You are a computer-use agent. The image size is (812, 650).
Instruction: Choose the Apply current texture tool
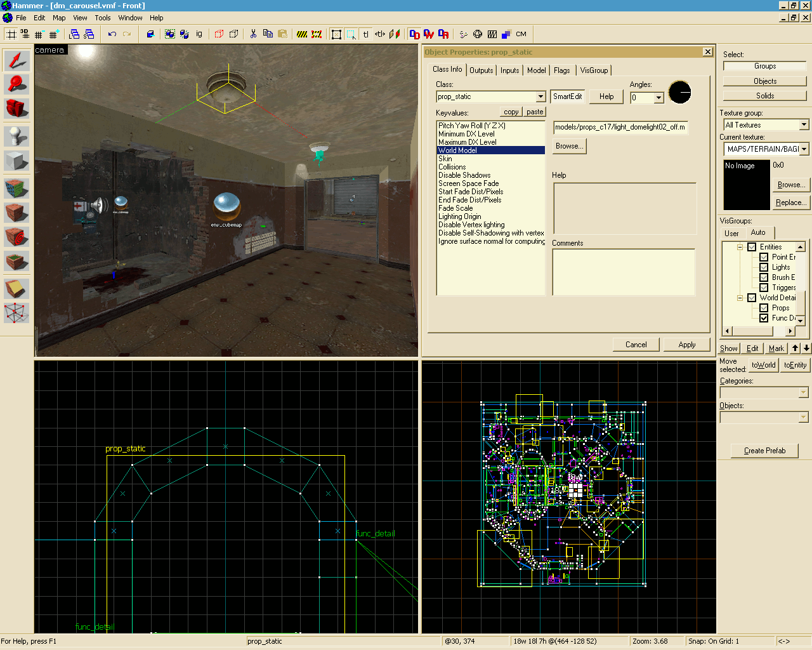coord(17,213)
